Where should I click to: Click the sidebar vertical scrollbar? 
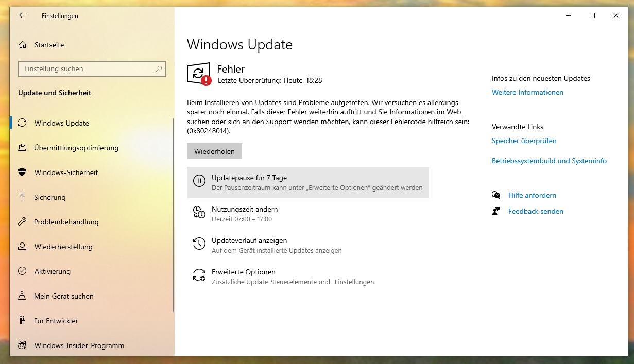click(x=173, y=215)
